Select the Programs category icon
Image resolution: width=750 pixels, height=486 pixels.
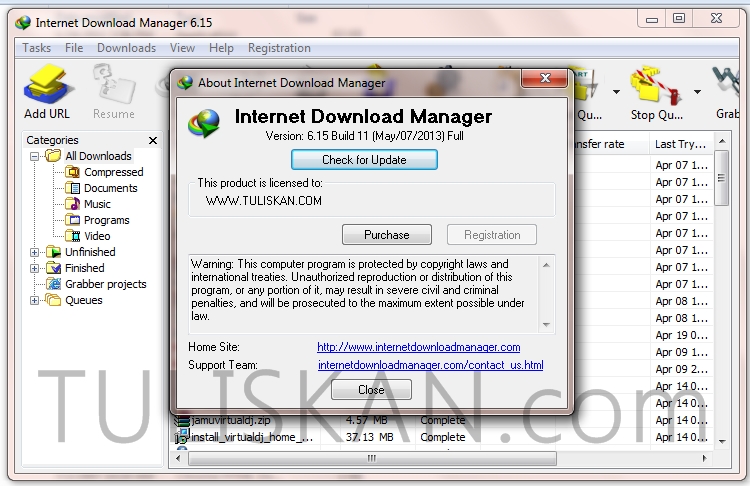point(72,220)
